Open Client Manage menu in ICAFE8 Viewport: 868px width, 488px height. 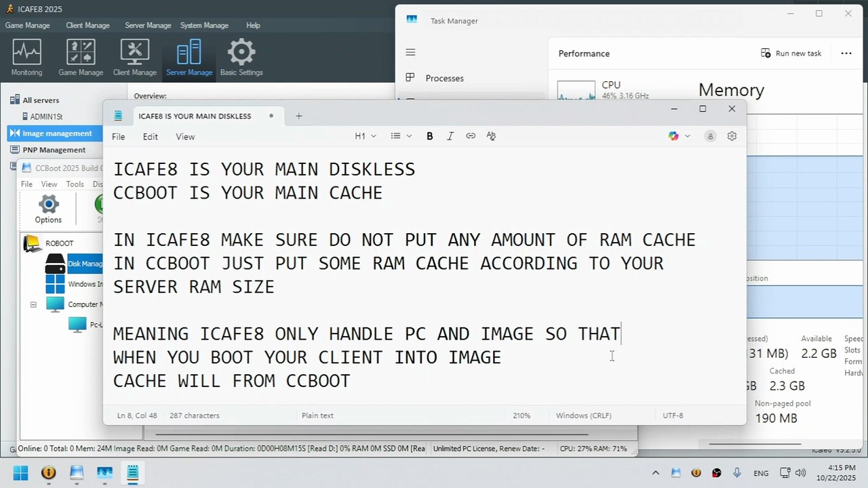(87, 25)
